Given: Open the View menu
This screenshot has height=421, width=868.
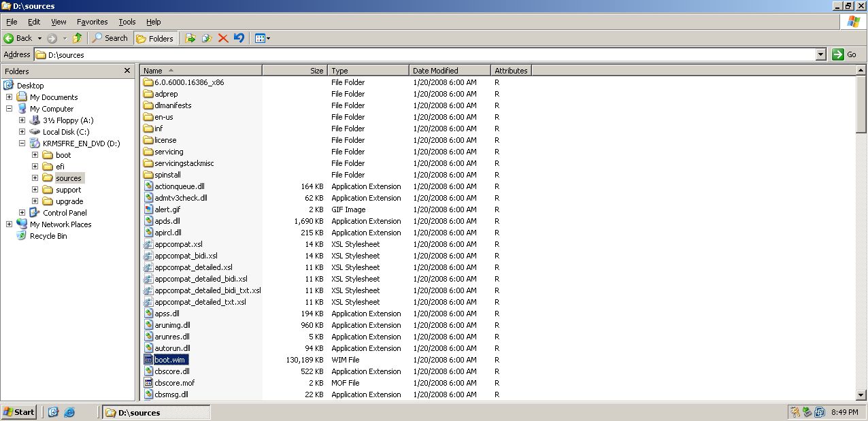Looking at the screenshot, I should [59, 22].
